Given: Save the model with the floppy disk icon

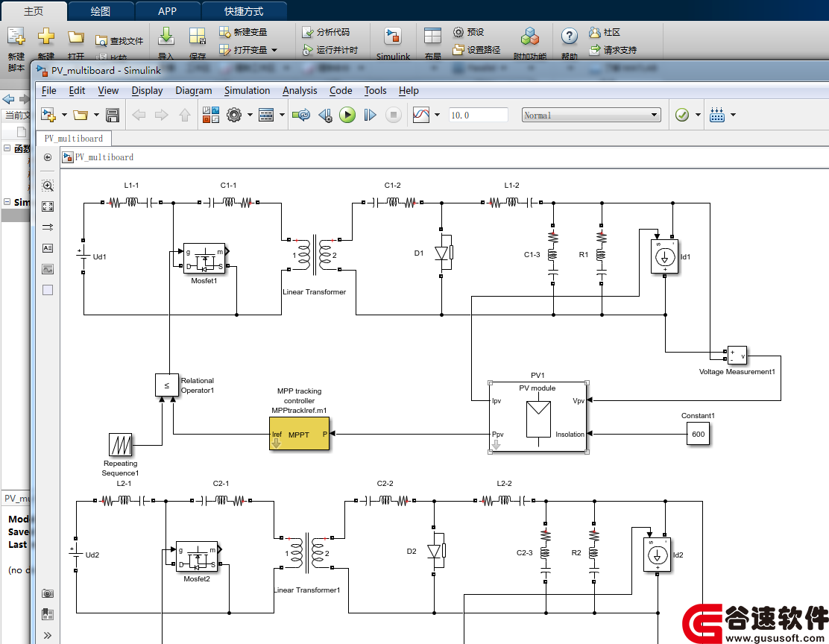Looking at the screenshot, I should [x=113, y=115].
